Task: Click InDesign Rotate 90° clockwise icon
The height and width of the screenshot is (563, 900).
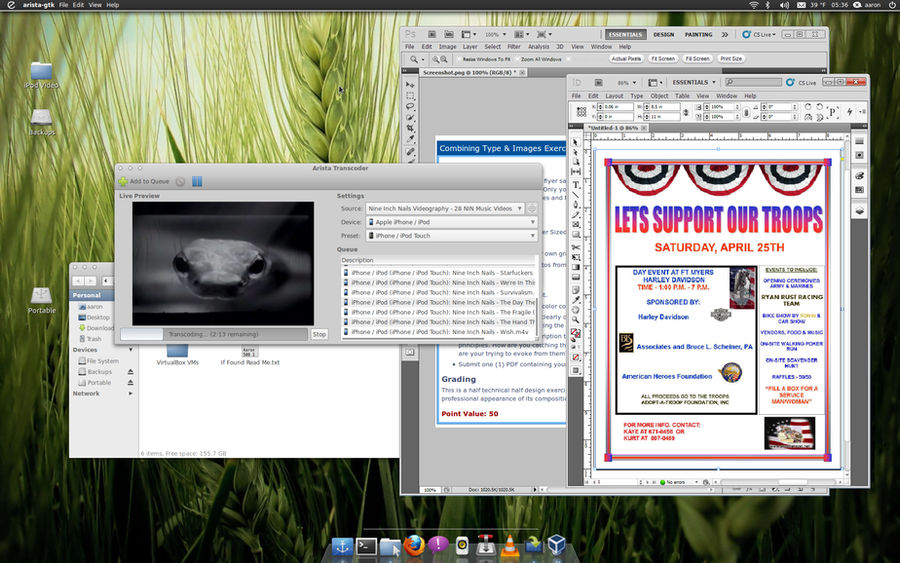Action: point(808,107)
